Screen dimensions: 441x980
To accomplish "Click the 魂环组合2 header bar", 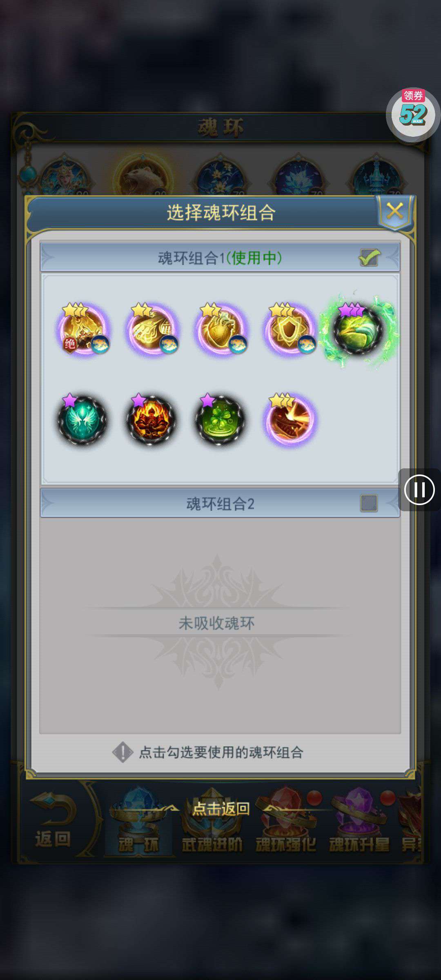I will [x=220, y=503].
